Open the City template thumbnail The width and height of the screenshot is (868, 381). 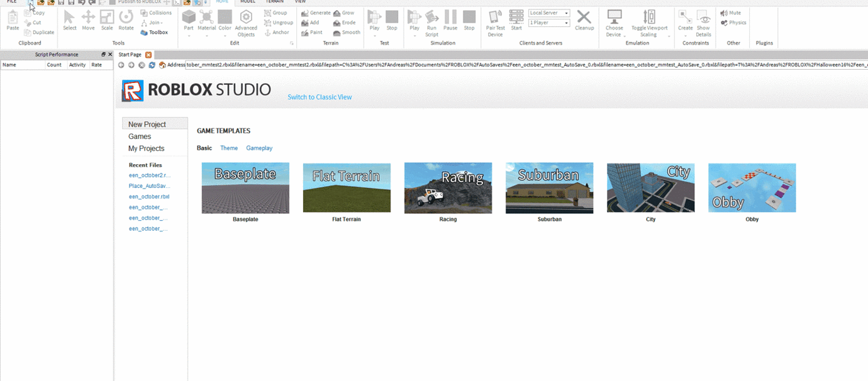(x=650, y=188)
